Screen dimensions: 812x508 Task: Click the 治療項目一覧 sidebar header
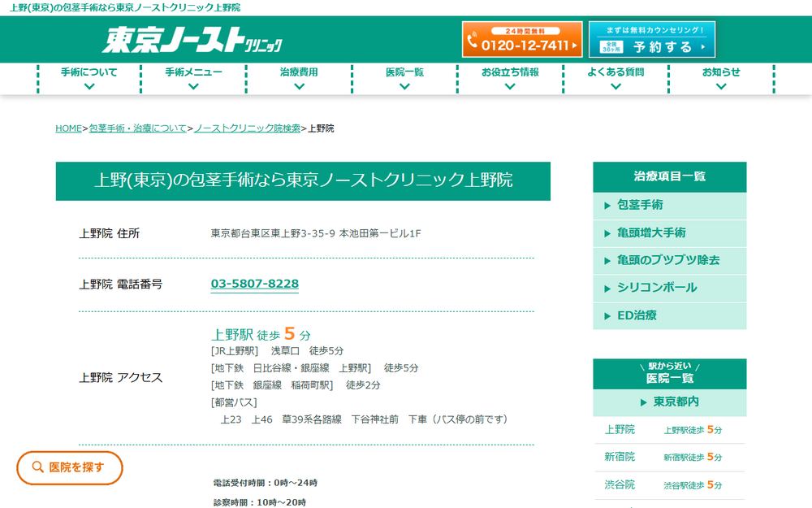670,176
